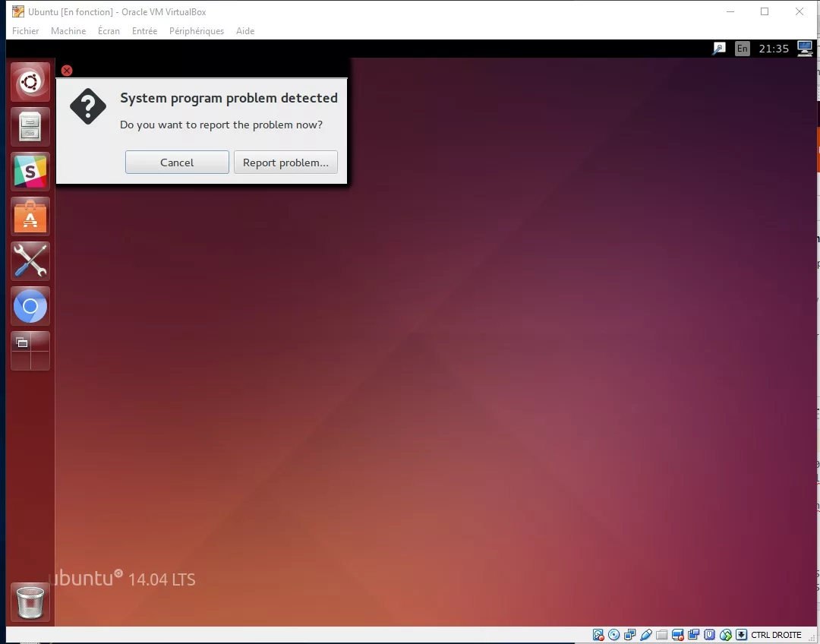Screen dimensions: 820x644
Task: Click the mouse integration status icon
Action: pos(725,635)
